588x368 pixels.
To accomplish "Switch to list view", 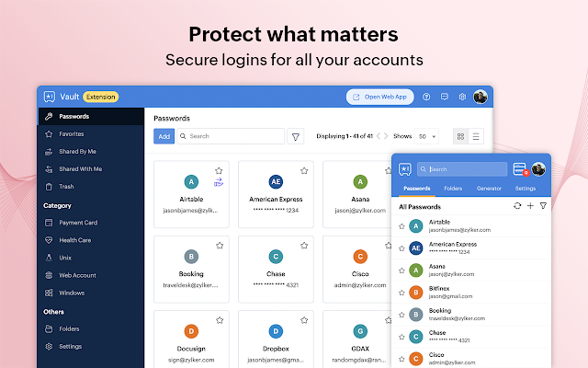I will pos(476,136).
